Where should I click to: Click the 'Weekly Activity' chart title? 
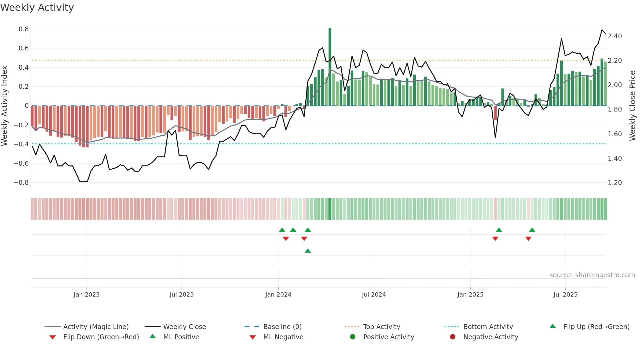37,8
